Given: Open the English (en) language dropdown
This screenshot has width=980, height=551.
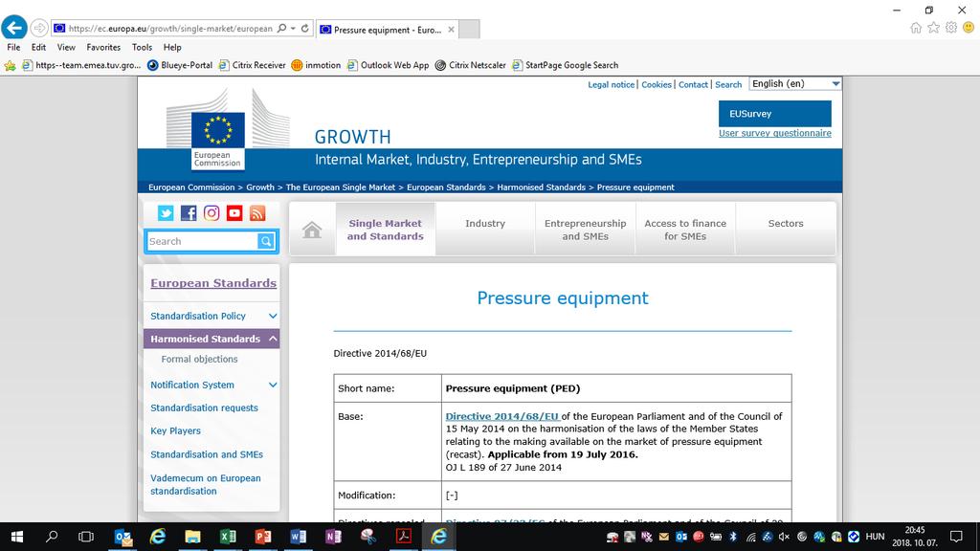Looking at the screenshot, I should [x=795, y=84].
